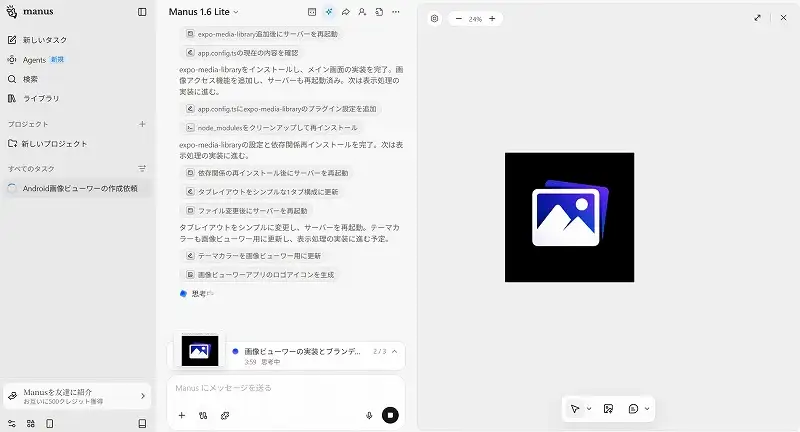Open step expo-media-library追加後にサーバーを再起動

(262, 34)
